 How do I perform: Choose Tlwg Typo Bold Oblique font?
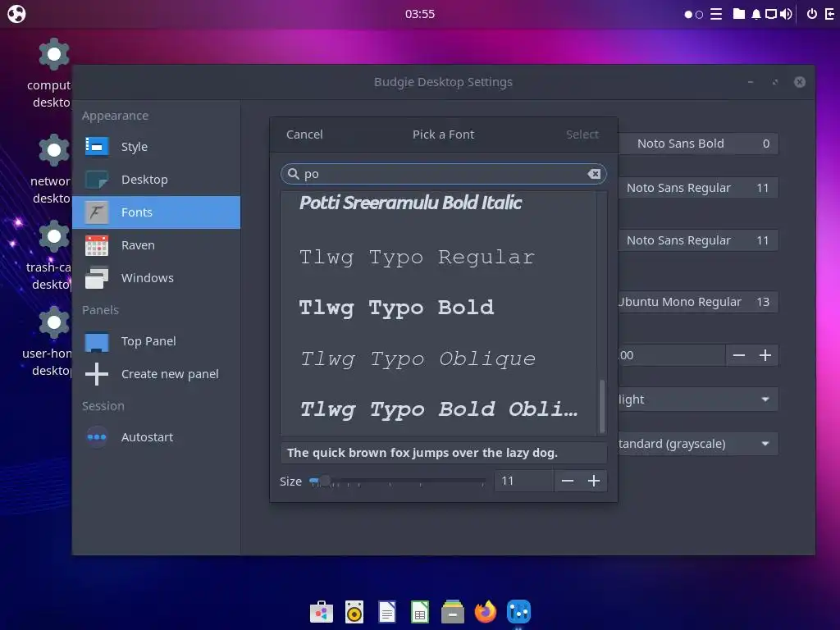pyautogui.click(x=438, y=410)
